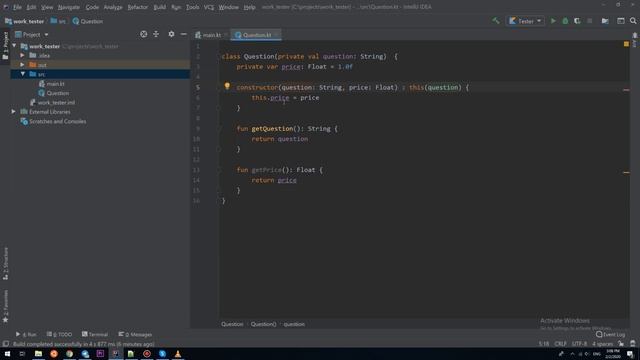Viewport: 640px width, 360px height.
Task: Click the Collapse All icon in Project panel
Action: pos(156,34)
